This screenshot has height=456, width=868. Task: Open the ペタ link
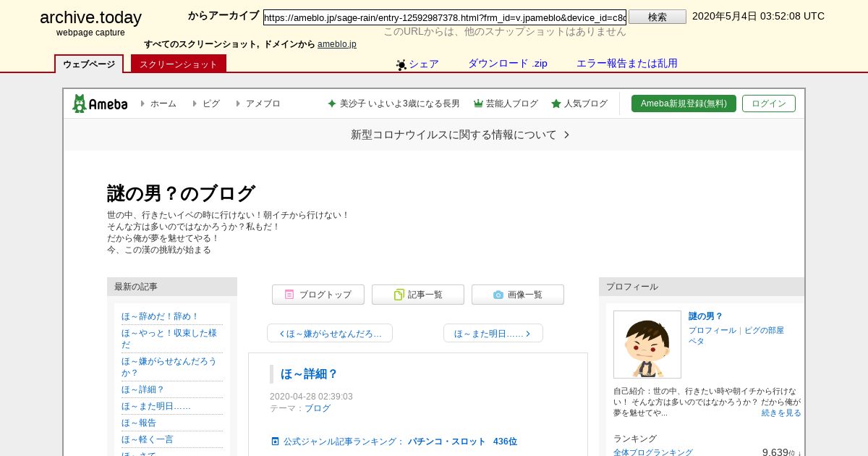(697, 341)
